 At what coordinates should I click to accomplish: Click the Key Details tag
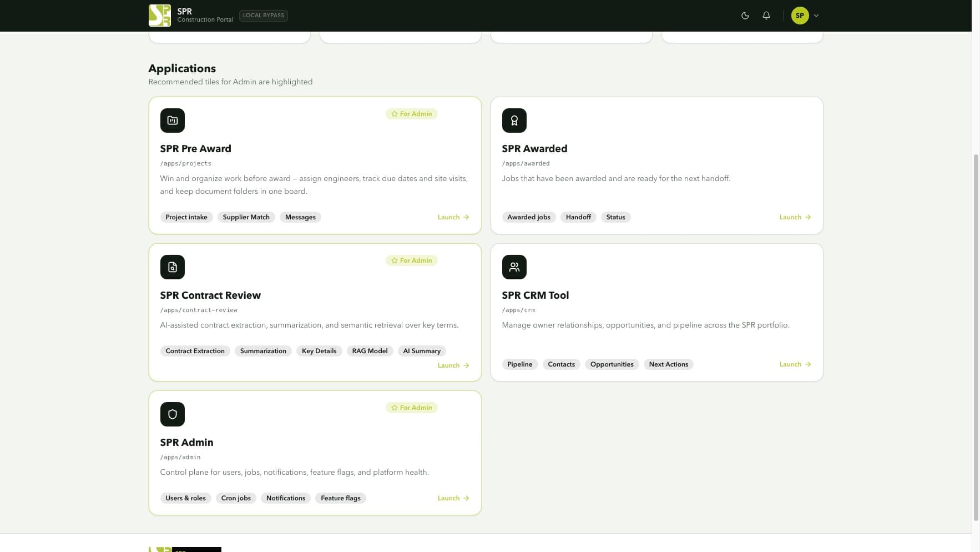pos(319,351)
